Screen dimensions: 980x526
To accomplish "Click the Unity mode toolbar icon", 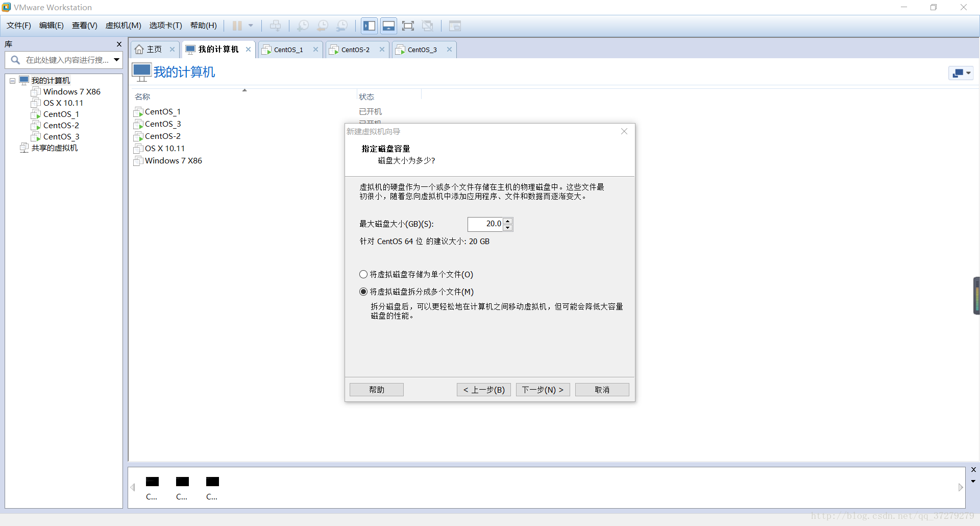I will [428, 26].
